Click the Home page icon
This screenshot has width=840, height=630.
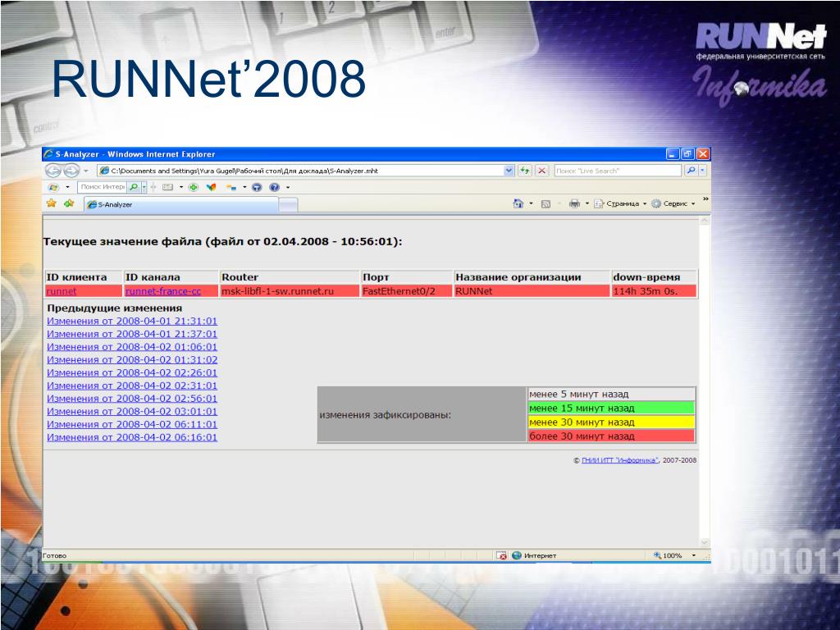518,203
